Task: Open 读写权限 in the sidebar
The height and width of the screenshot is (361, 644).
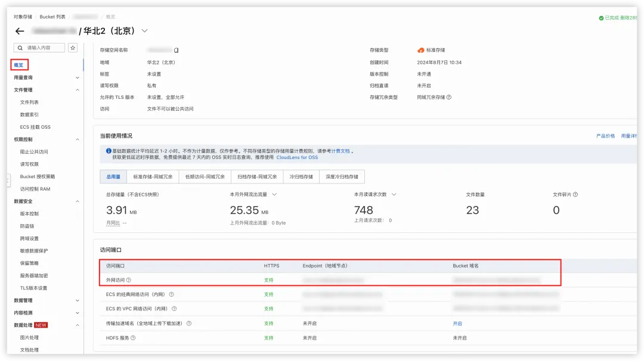Action: click(x=29, y=164)
